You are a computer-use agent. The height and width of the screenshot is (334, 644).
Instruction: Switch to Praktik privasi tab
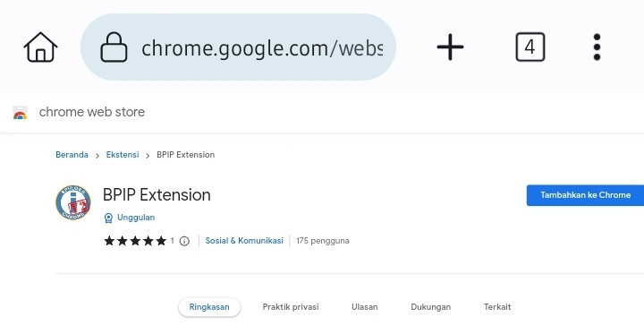coord(291,307)
